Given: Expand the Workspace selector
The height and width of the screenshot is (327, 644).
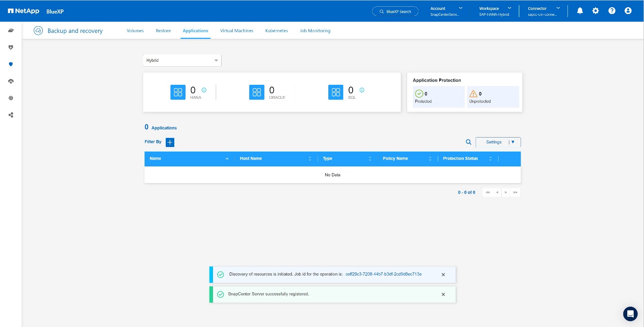Looking at the screenshot, I should 494,11.
